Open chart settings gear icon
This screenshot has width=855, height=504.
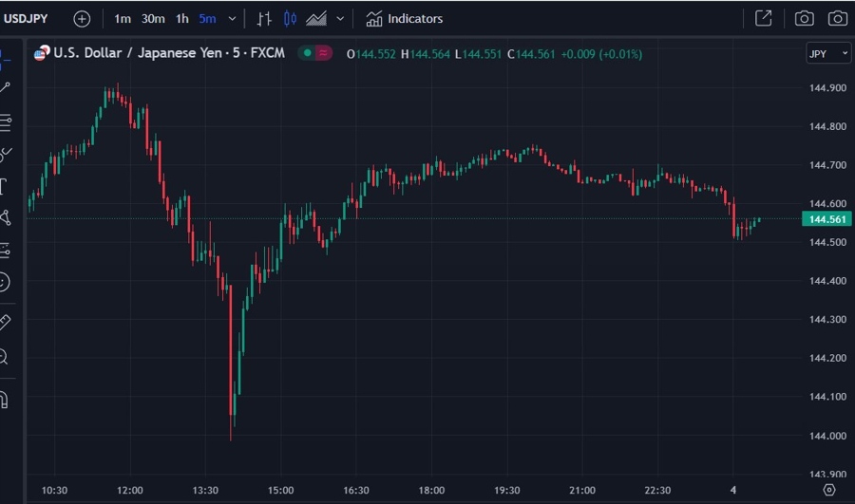coord(828,490)
